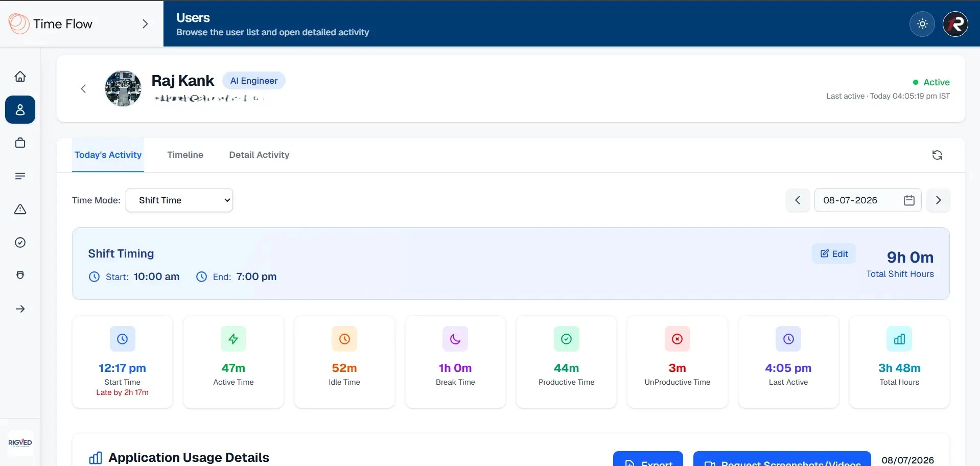980x466 pixels.
Task: Select the Users person icon in sidebar
Action: (x=20, y=110)
